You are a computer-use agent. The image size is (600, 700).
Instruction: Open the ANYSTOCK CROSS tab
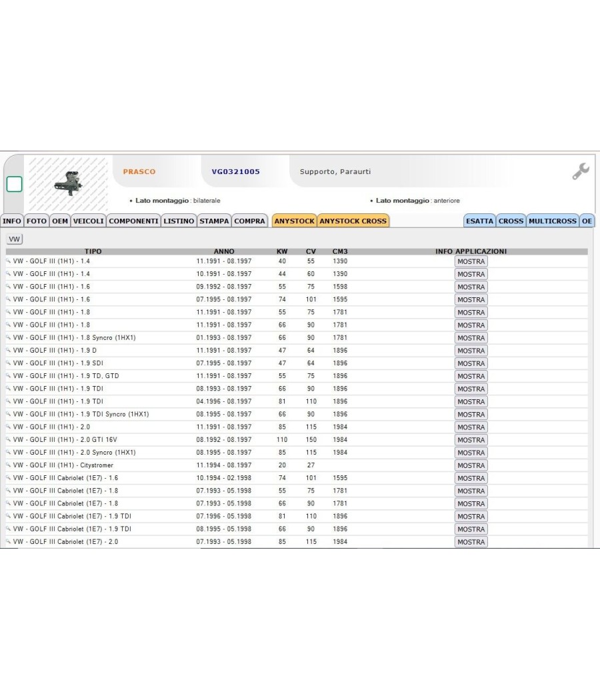click(x=353, y=221)
